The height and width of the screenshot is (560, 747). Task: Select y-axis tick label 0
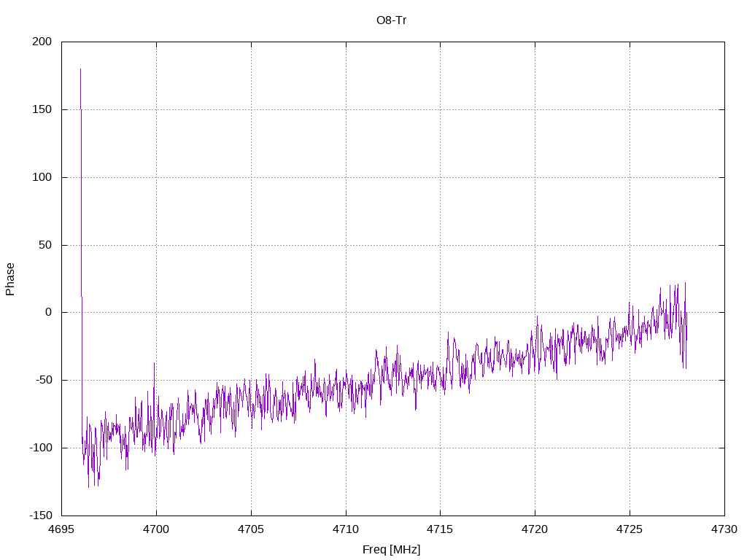tap(49, 312)
